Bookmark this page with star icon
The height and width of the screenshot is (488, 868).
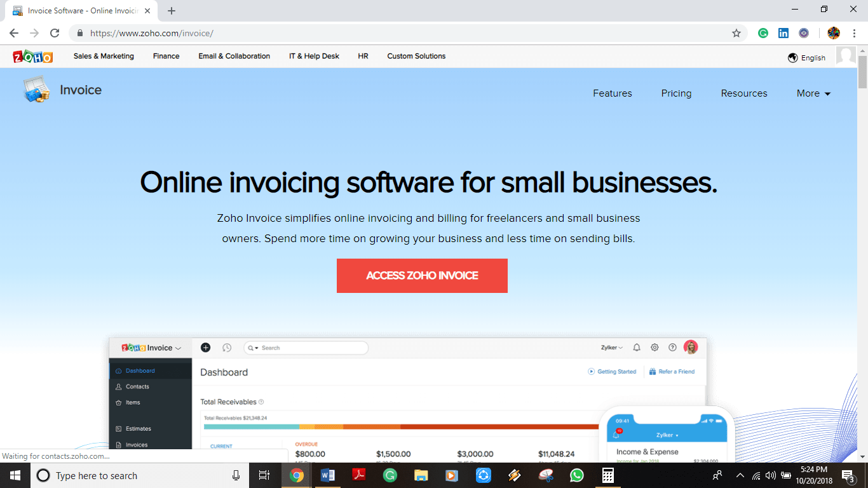[x=736, y=33]
